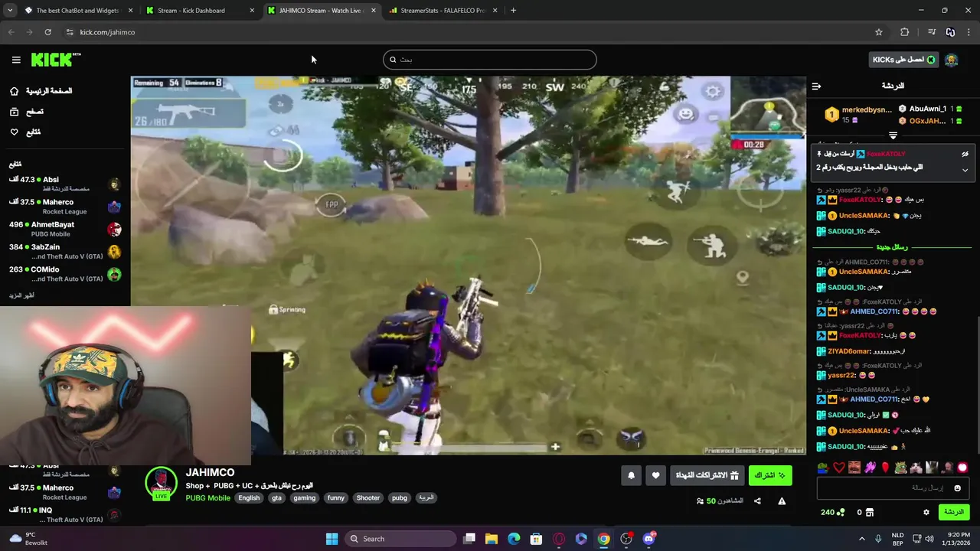Click the gift subscriptions button
Image resolution: width=980 pixels, height=551 pixels.
coord(707,475)
